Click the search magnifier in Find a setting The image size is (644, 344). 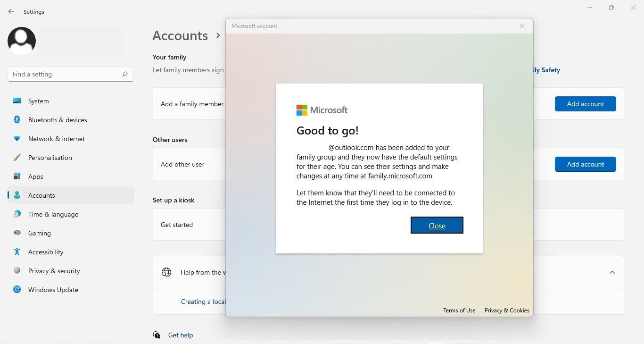(x=125, y=74)
